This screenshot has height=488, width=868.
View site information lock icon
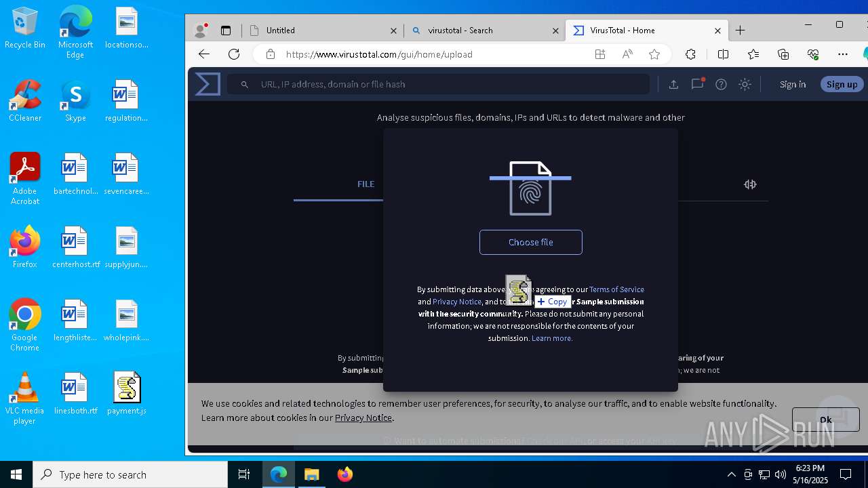[x=271, y=54]
